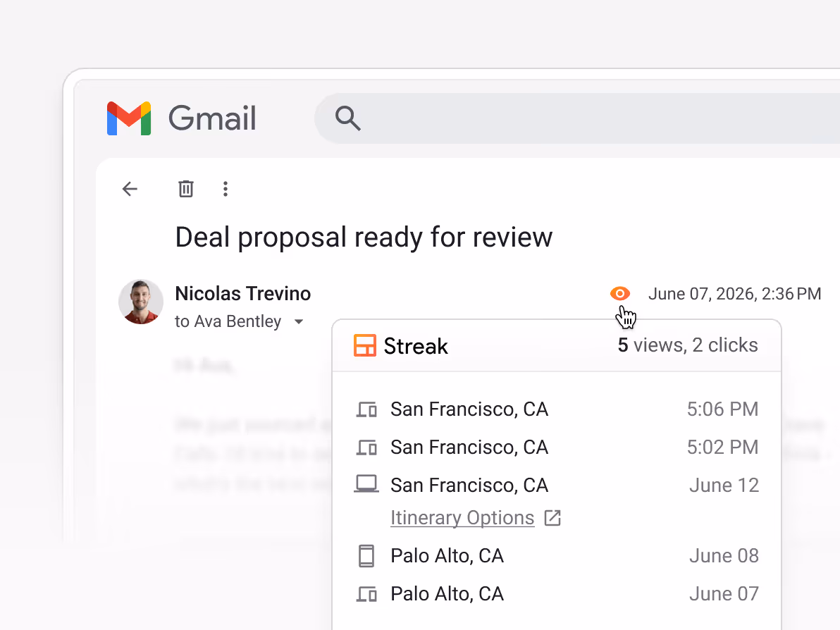Click phone icon for June 08 view

[366, 556]
